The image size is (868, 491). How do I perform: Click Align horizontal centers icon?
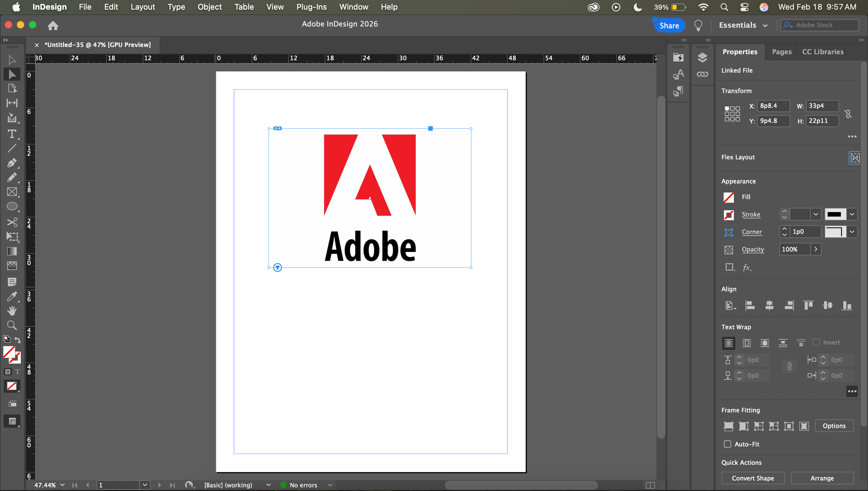pyautogui.click(x=769, y=305)
